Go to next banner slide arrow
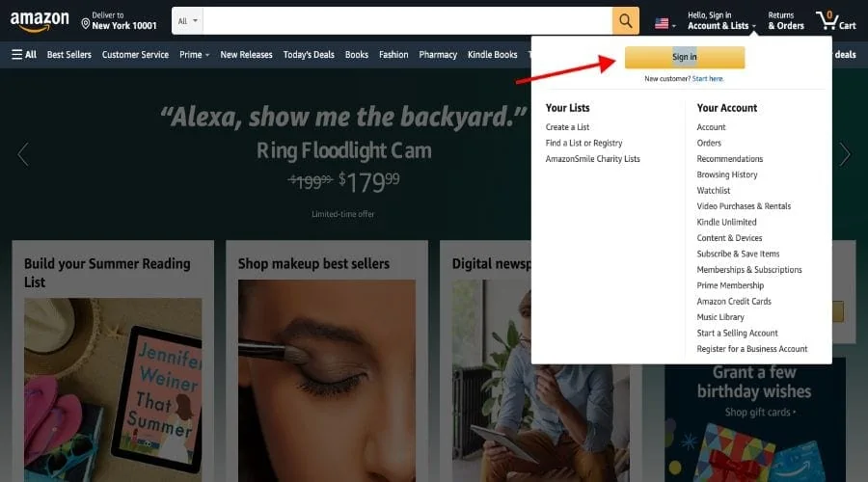 pyautogui.click(x=844, y=154)
